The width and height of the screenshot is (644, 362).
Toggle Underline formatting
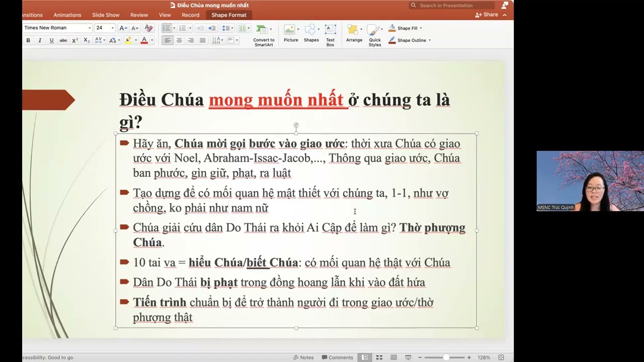(x=51, y=40)
